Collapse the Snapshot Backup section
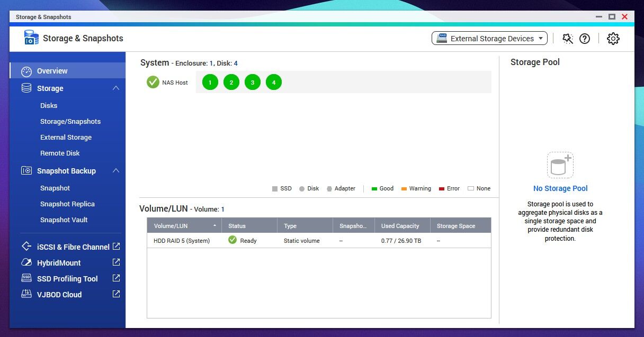Viewport: 644px width, 337px height. [116, 171]
